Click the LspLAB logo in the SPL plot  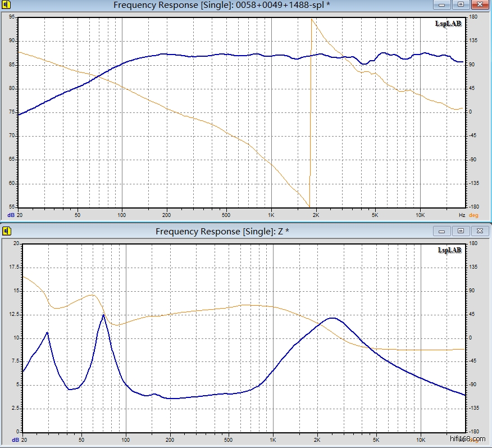point(448,24)
